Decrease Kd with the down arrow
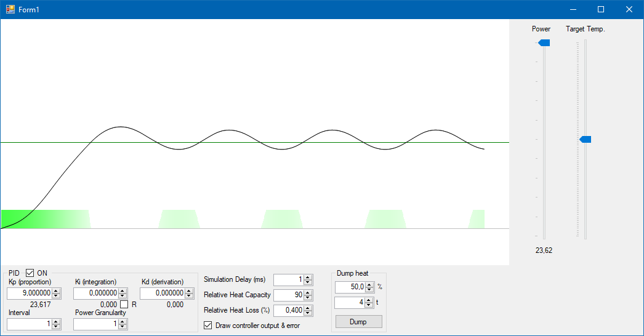Viewport: 644px width, 336px height. pos(190,296)
